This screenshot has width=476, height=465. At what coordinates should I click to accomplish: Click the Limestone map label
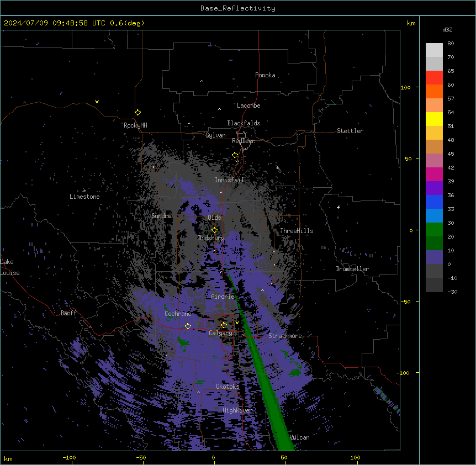[x=84, y=197]
